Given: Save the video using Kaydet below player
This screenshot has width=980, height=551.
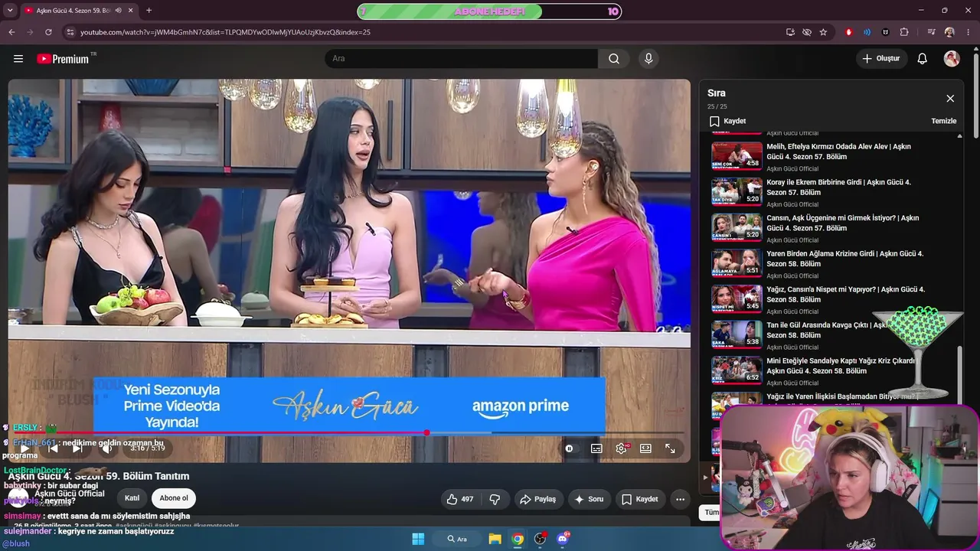Looking at the screenshot, I should point(640,499).
